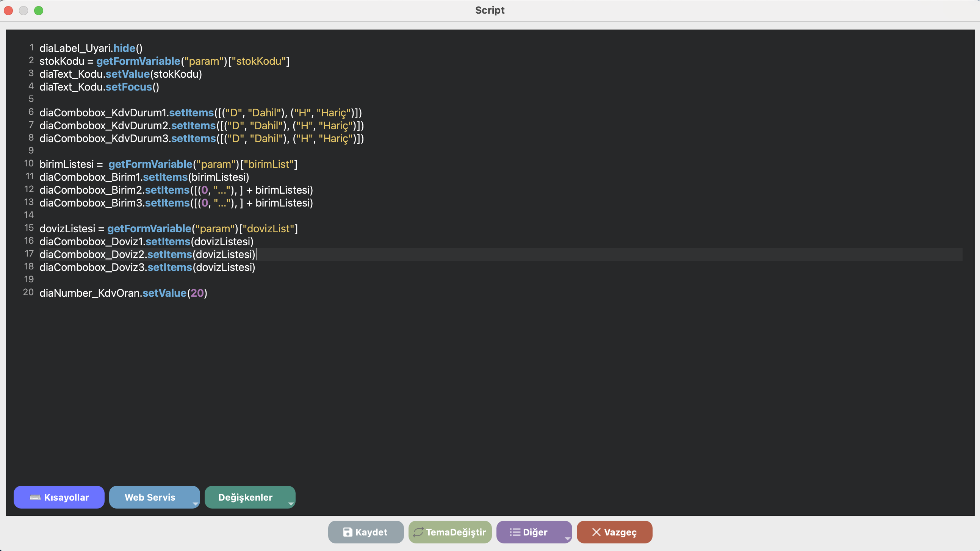Click the gray minimize window button
Screen dimensions: 980x551
pos(23,11)
